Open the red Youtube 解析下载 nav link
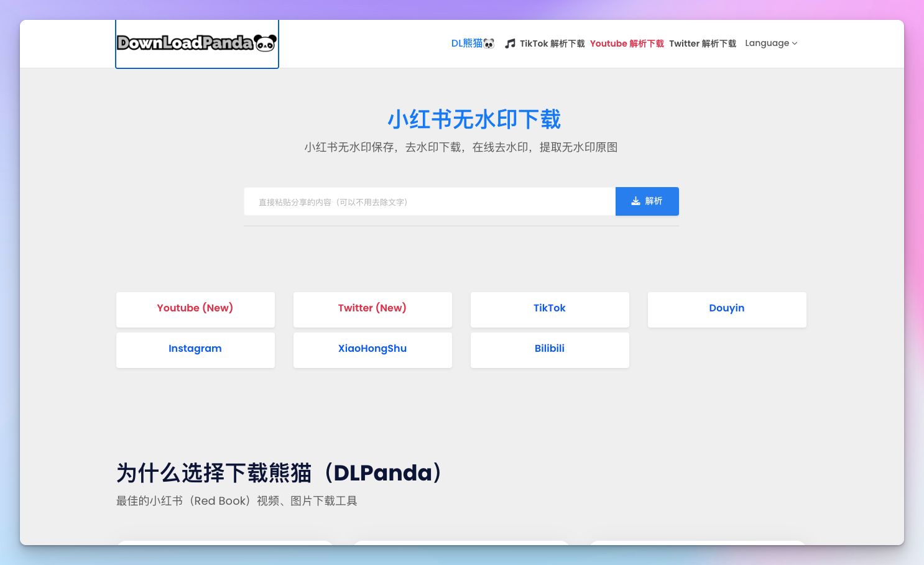Image resolution: width=924 pixels, height=565 pixels. pyautogui.click(x=627, y=44)
